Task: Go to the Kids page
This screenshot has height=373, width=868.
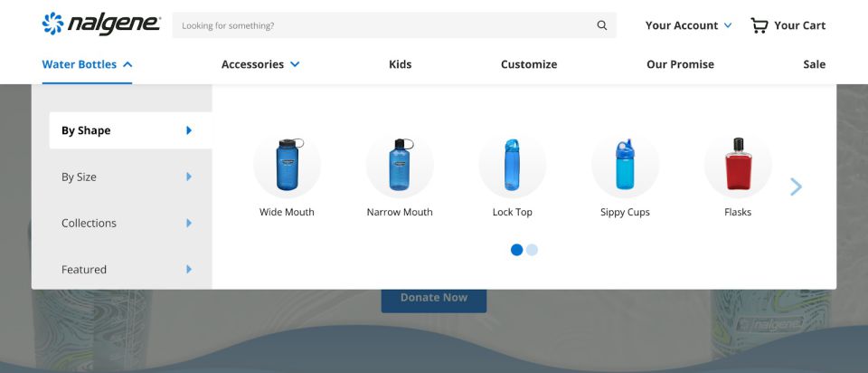Action: click(400, 64)
